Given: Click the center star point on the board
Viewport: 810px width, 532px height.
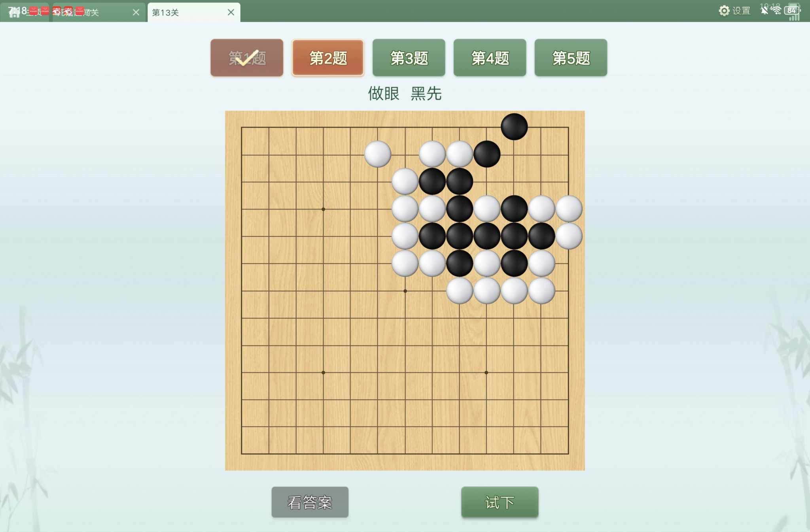Looking at the screenshot, I should 405,291.
